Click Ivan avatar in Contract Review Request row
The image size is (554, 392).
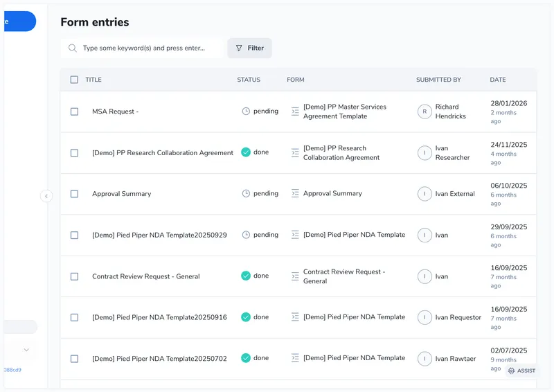click(425, 276)
